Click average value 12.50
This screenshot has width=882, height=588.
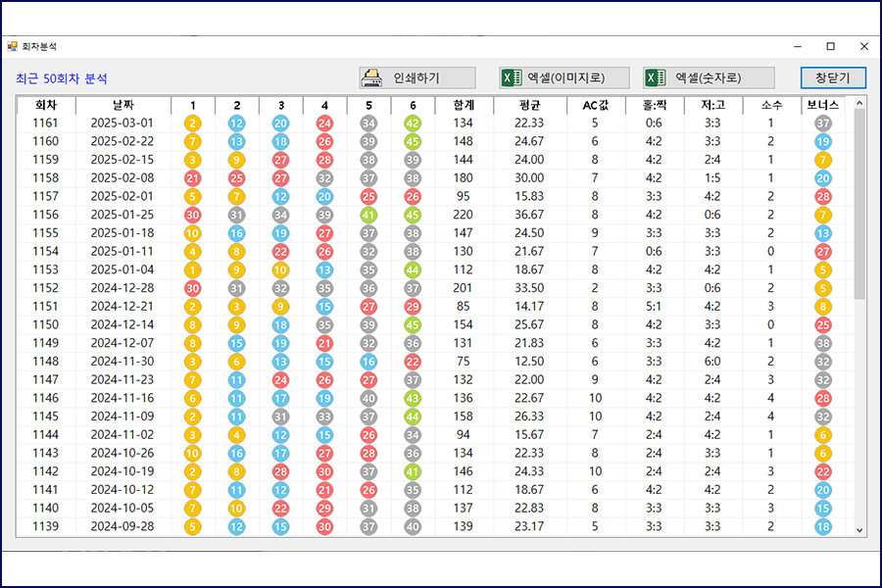pyautogui.click(x=529, y=362)
